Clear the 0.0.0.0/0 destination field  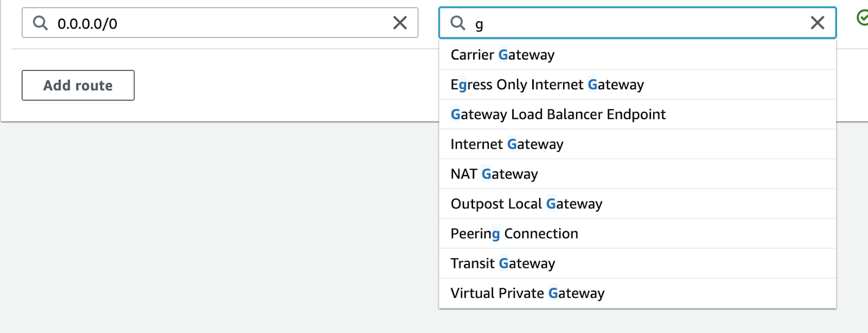(x=400, y=23)
